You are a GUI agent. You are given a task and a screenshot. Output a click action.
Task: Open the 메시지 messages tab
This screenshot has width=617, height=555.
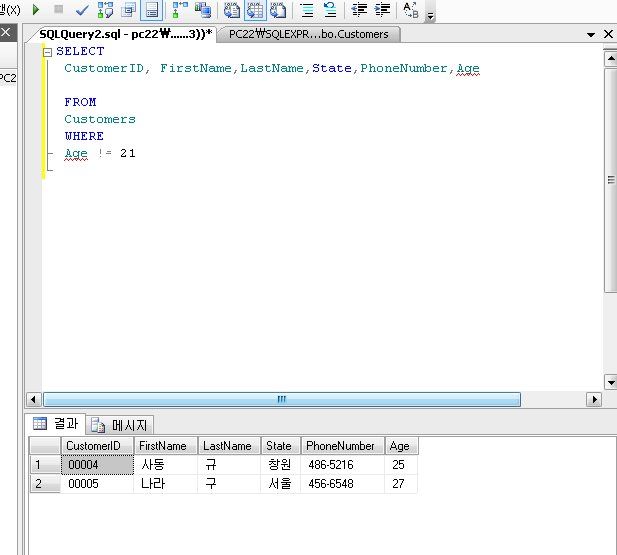click(120, 425)
